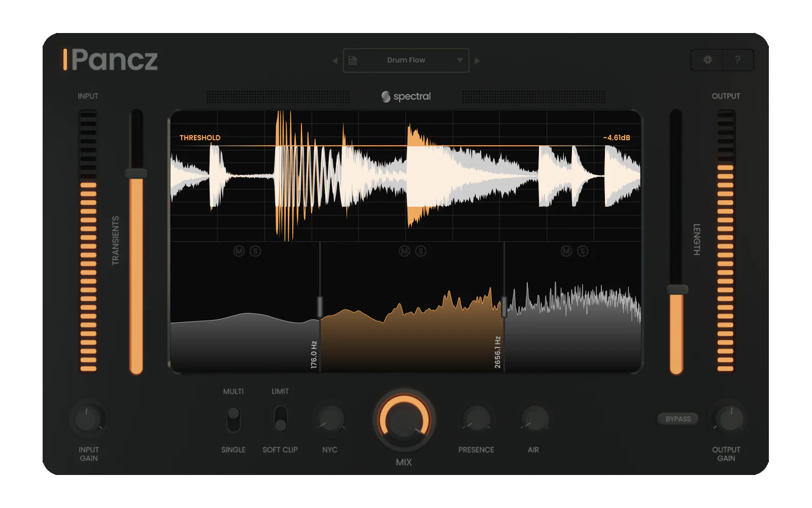Click the 2656.1 Hz frequency label
The width and height of the screenshot is (812, 508).
coord(497,352)
